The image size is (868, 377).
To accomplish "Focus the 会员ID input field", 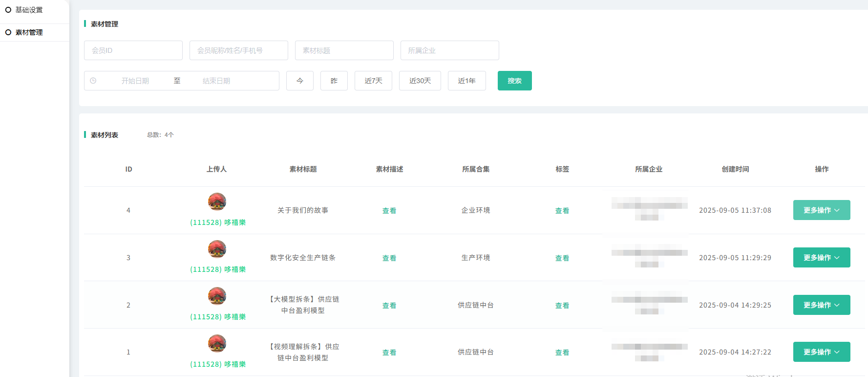I will point(133,50).
